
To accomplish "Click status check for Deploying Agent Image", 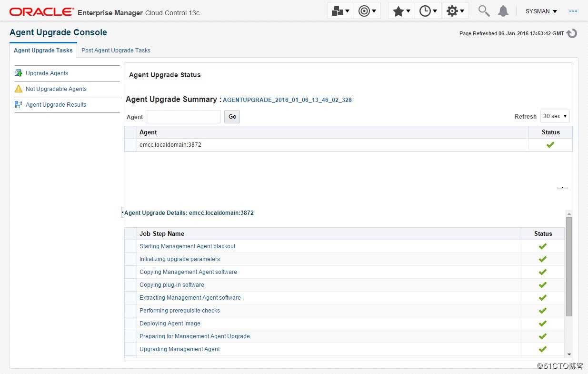I will pos(542,323).
